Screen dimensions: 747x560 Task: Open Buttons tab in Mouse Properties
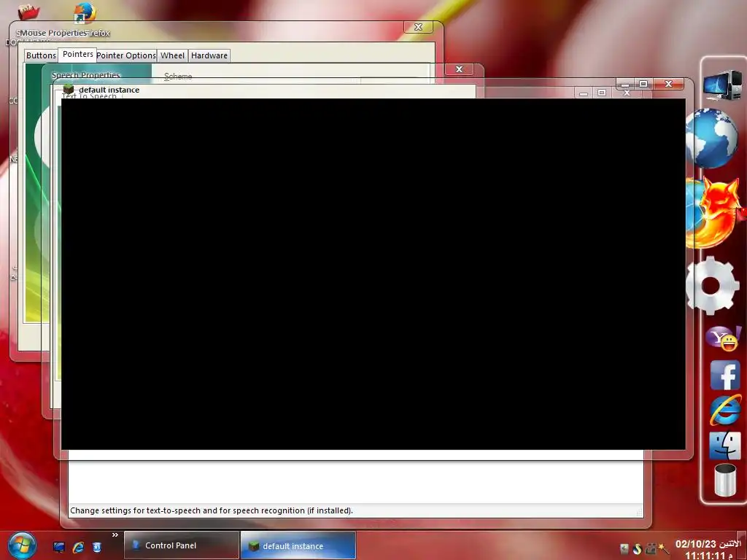pyautogui.click(x=41, y=55)
